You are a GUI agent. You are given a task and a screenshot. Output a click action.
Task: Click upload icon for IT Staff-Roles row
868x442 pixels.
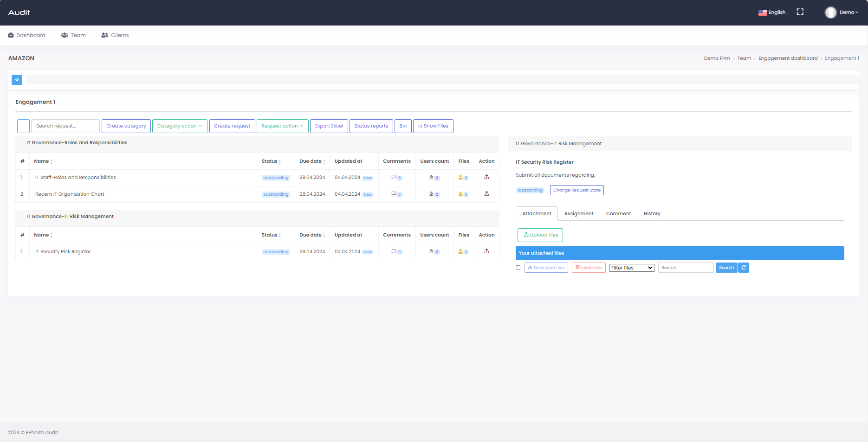pyautogui.click(x=486, y=177)
